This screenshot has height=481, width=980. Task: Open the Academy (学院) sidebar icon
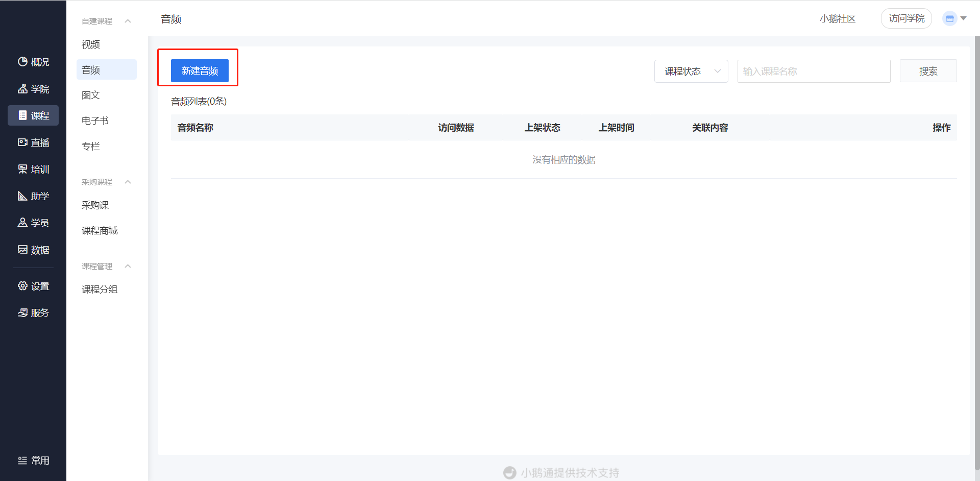pos(22,89)
